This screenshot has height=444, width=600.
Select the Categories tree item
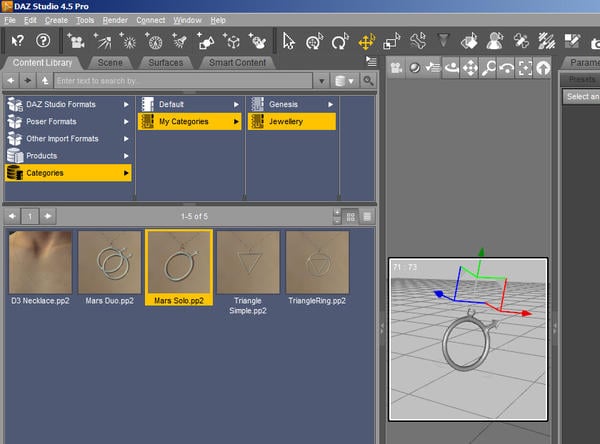click(68, 173)
